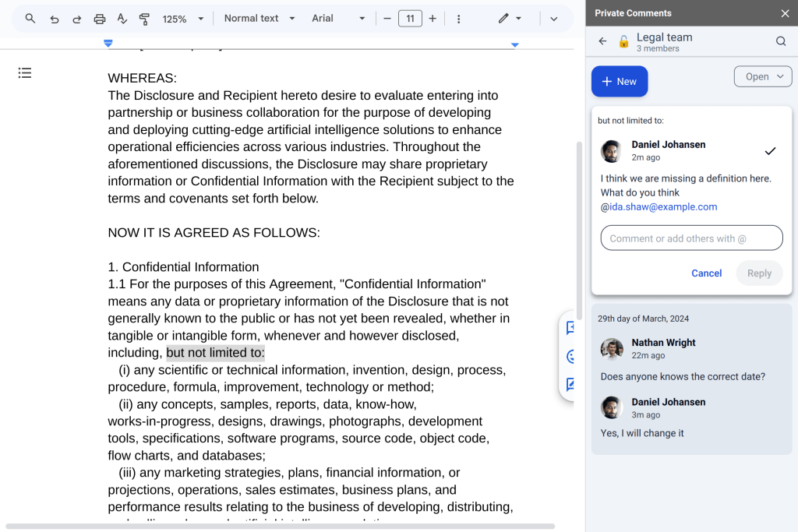798x532 pixels.
Task: Run spelling and grammar check
Action: pos(122,19)
